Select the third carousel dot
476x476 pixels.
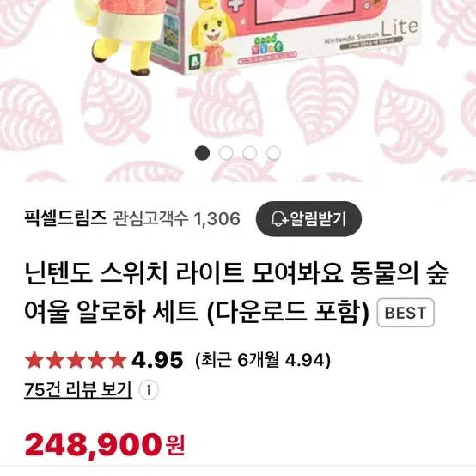[249, 153]
